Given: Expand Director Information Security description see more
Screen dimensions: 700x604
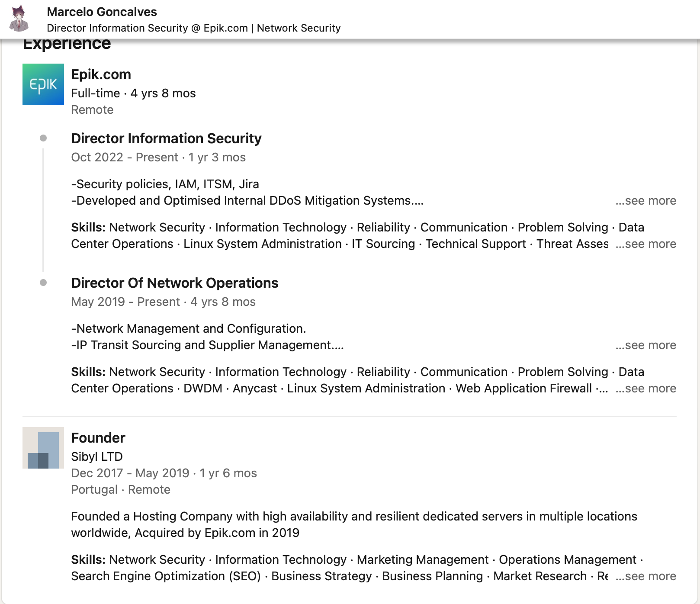Looking at the screenshot, I should click(646, 201).
